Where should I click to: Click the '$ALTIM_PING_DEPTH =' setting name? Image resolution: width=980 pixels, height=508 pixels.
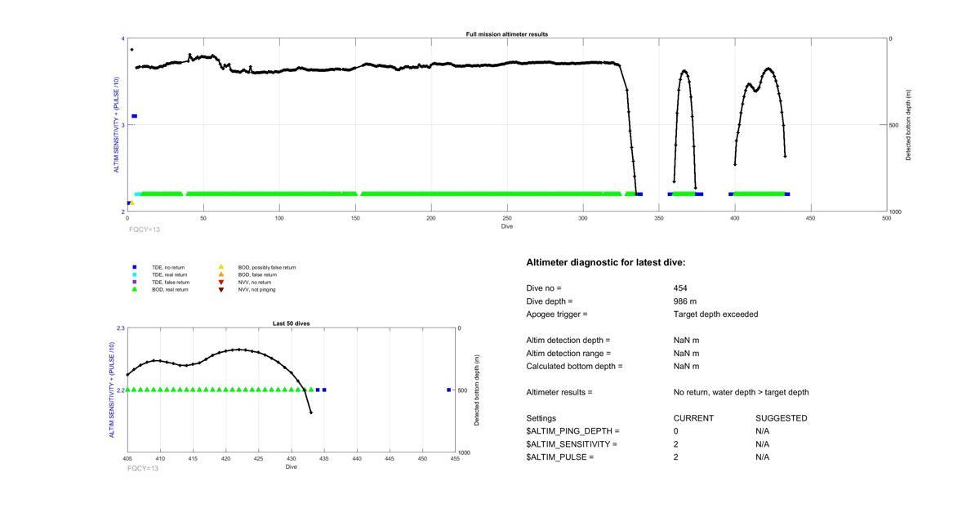pos(572,431)
